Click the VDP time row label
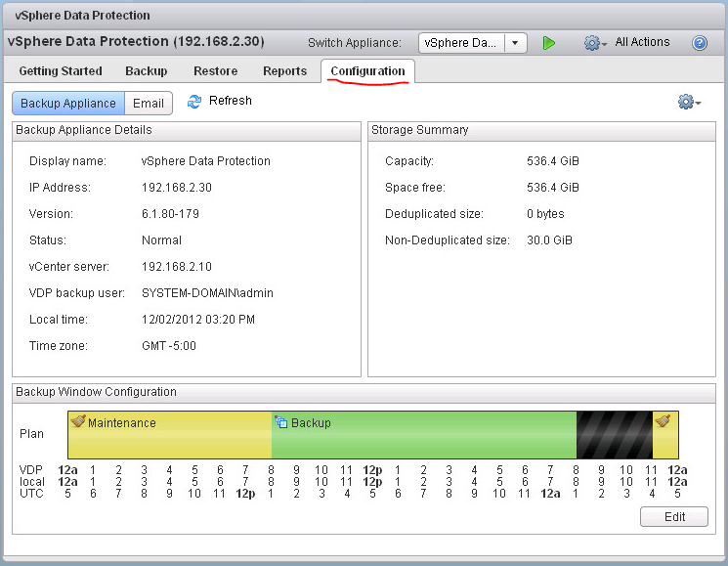Image resolution: width=728 pixels, height=566 pixels. pyautogui.click(x=30, y=470)
